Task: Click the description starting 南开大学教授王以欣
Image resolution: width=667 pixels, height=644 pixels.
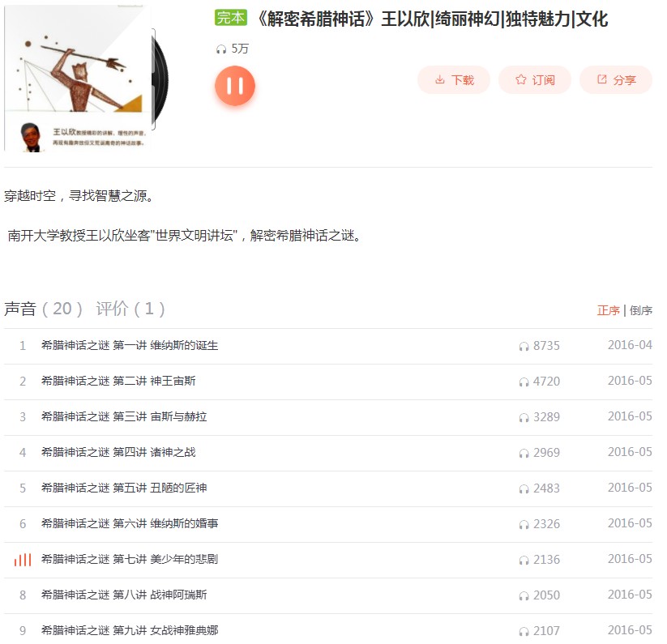Action: 184,236
